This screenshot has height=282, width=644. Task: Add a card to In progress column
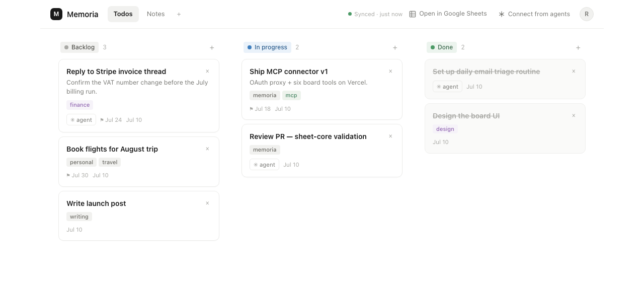coord(395,48)
